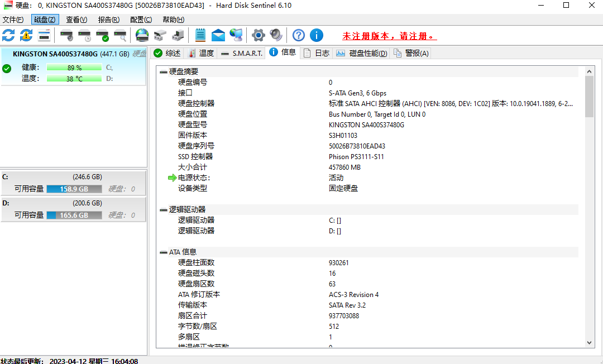Open the settings gear icon

258,35
